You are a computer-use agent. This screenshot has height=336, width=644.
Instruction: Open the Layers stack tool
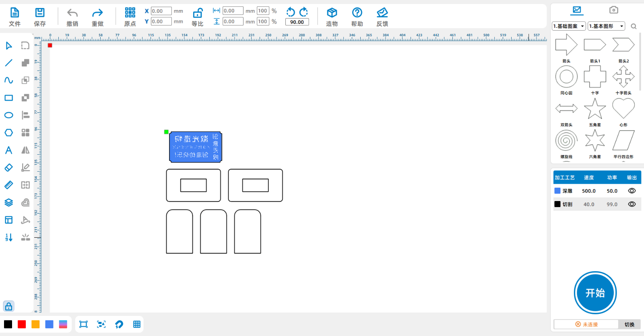(x=8, y=203)
